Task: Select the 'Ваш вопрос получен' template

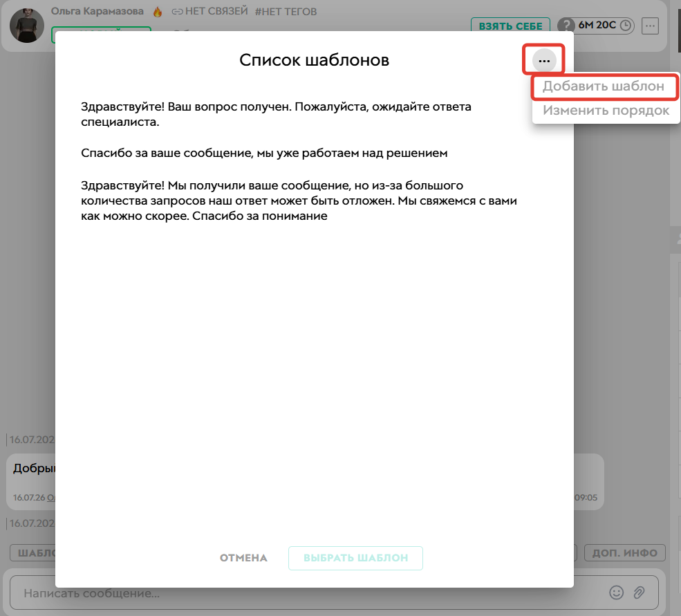Action: [x=276, y=114]
